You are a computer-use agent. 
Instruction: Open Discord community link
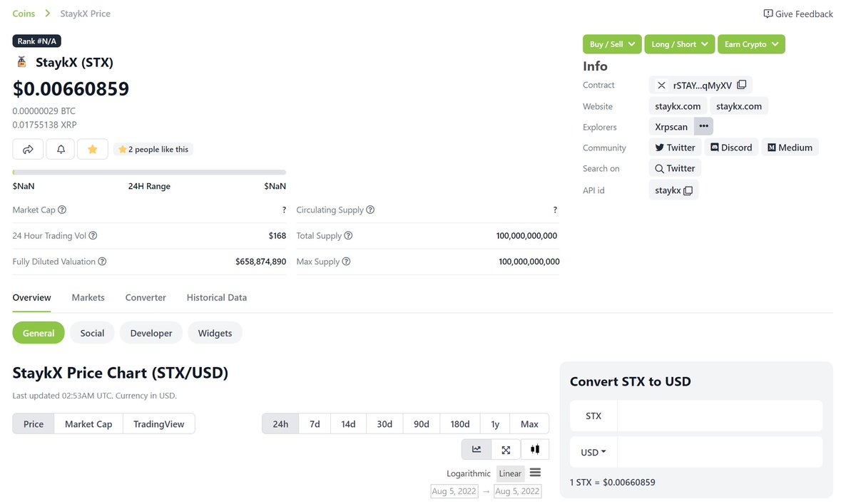[731, 148]
